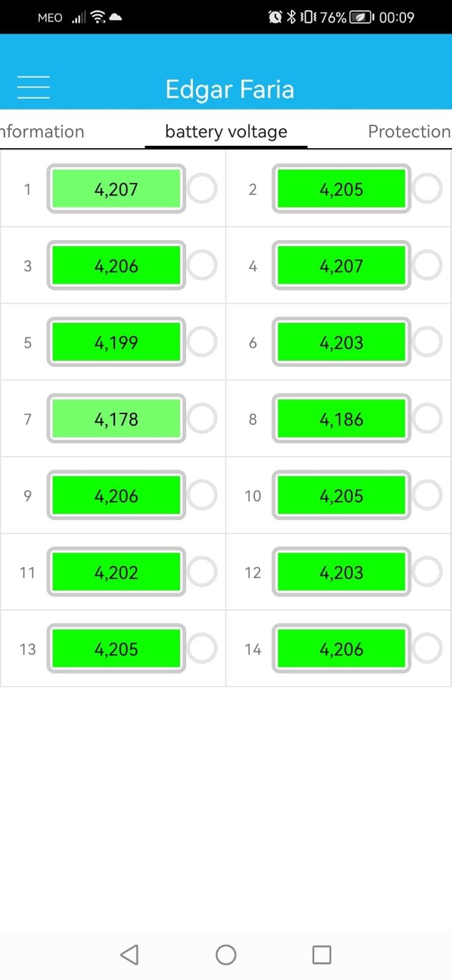Select the radio button for cell 13
The image size is (452, 980).
[x=202, y=648]
